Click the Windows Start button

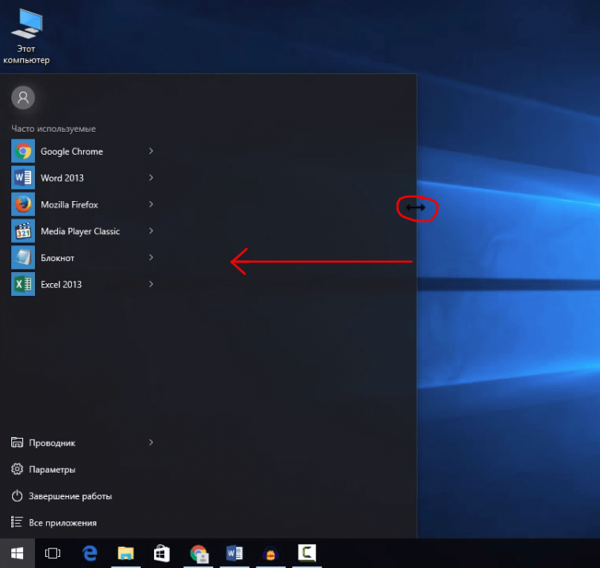pos(17,553)
